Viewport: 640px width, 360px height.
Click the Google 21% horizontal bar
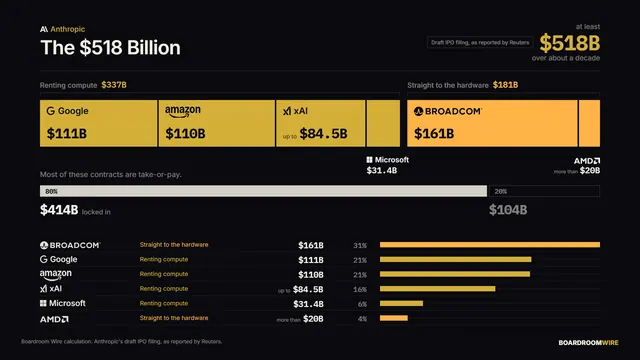tap(456, 259)
